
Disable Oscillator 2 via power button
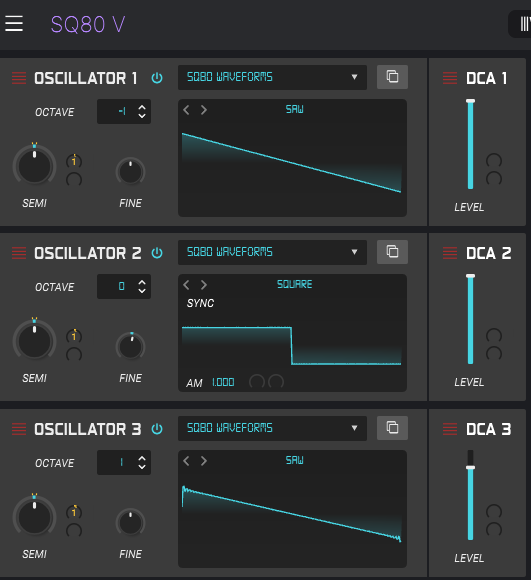(x=157, y=253)
